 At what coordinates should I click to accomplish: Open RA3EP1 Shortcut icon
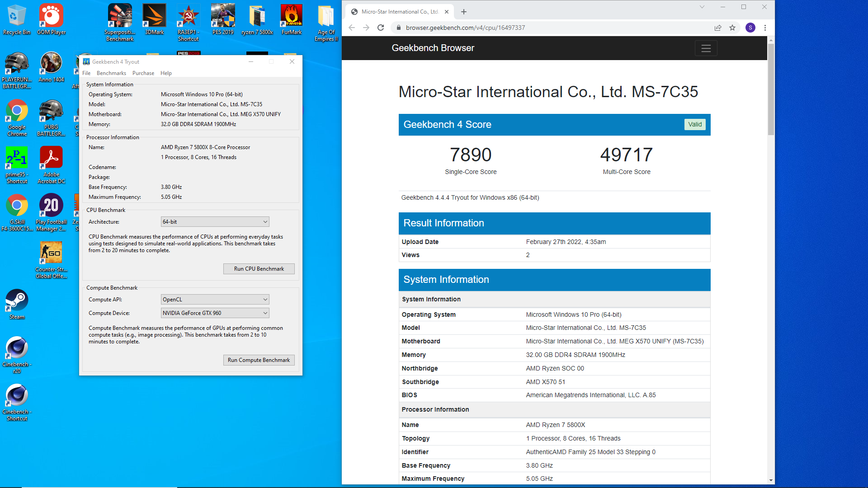[189, 23]
